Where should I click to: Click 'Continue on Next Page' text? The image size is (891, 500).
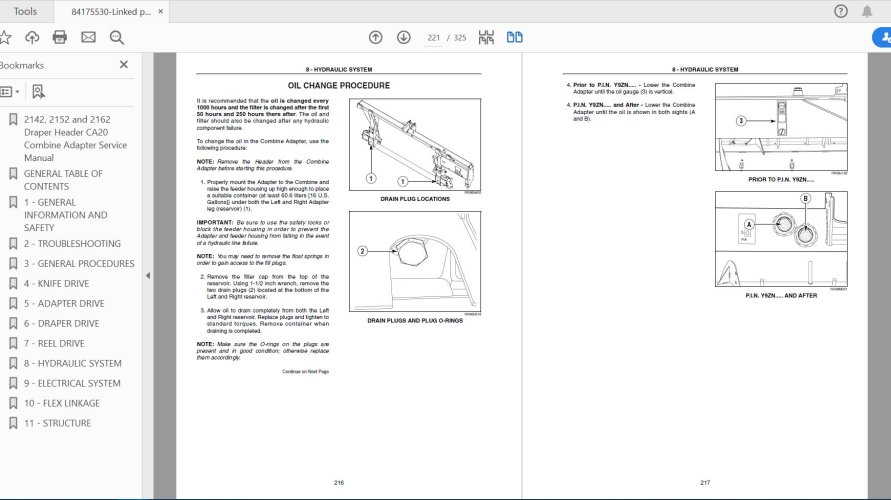coord(306,372)
